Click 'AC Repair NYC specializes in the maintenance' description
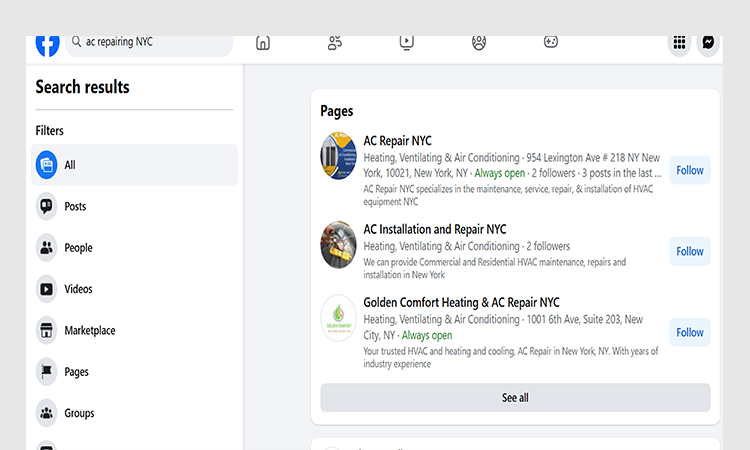This screenshot has width=750, height=450. point(508,195)
